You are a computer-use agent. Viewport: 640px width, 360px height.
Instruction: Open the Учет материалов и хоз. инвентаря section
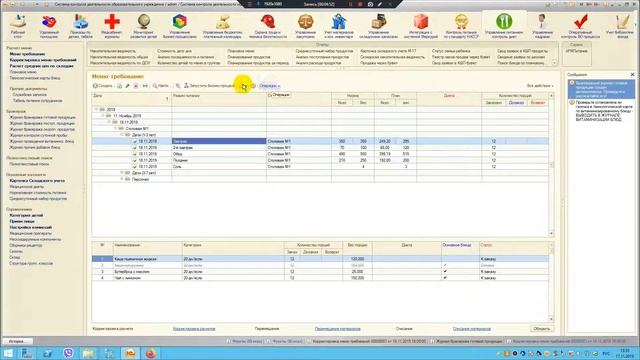(x=339, y=26)
